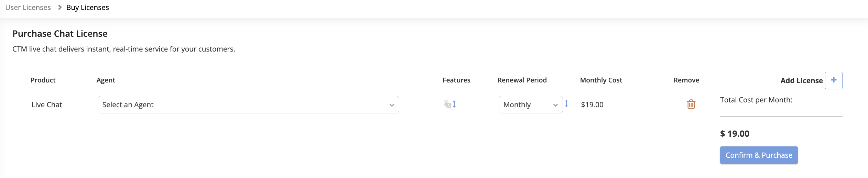Click the Agent column header

point(106,80)
